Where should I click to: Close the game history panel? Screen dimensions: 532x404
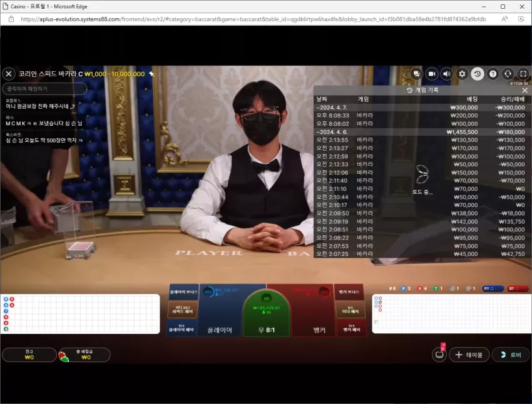click(525, 90)
